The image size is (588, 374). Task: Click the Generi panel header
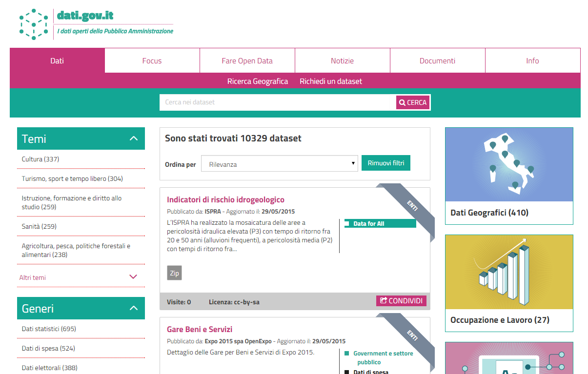click(x=81, y=308)
